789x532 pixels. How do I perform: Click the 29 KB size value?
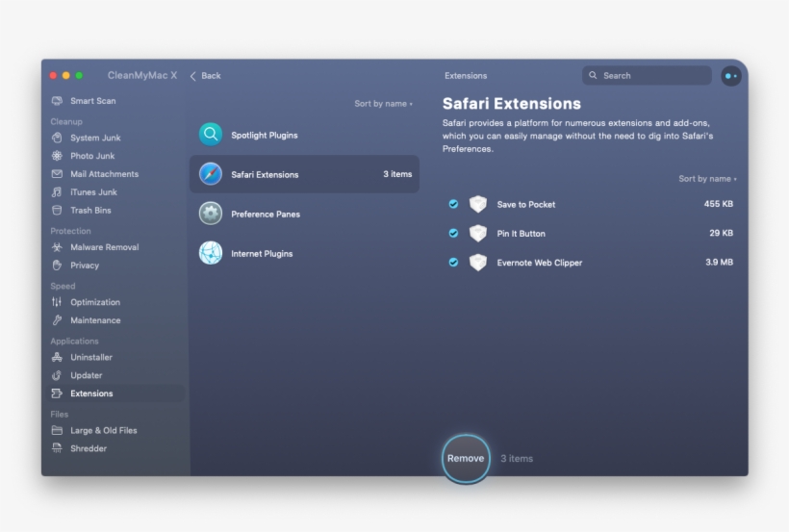pos(721,233)
